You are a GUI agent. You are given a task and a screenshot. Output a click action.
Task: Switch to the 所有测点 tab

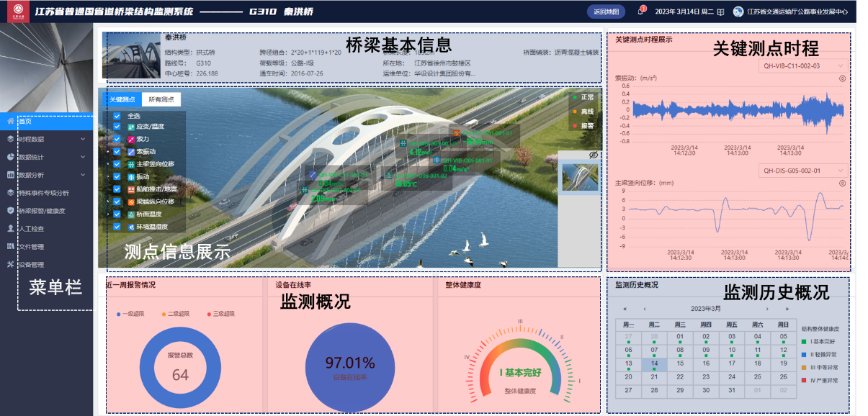coord(161,99)
